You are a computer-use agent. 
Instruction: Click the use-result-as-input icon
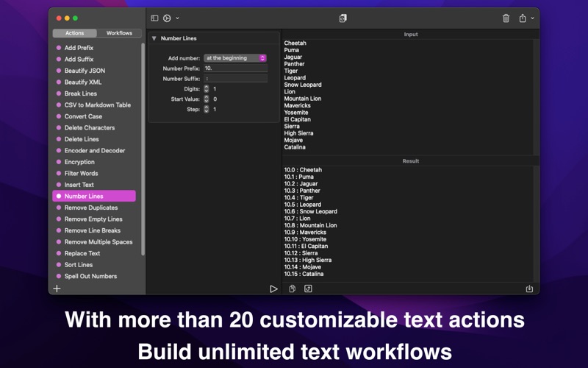(308, 289)
